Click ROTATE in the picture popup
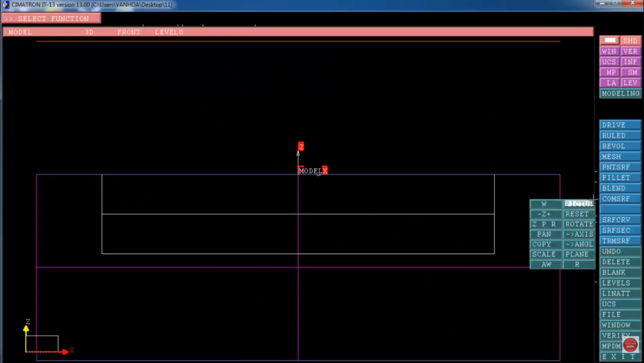 coord(579,224)
